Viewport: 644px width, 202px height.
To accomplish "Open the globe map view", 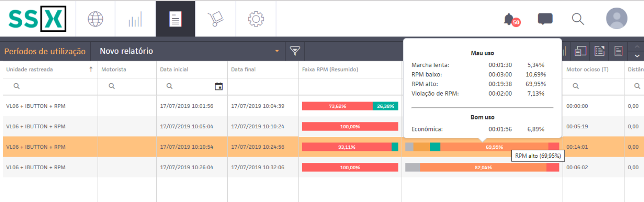I will tap(95, 19).
